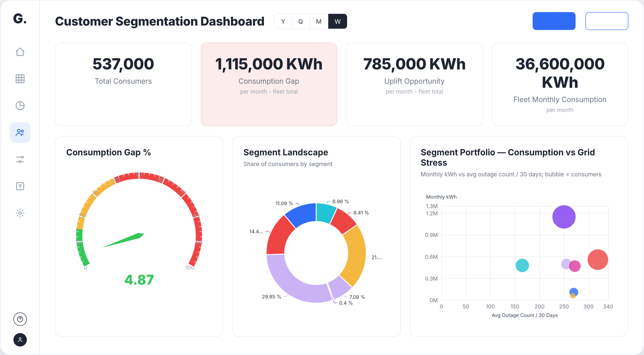Click the teal bubble in scatter chart
This screenshot has width=644, height=355.
tap(522, 265)
